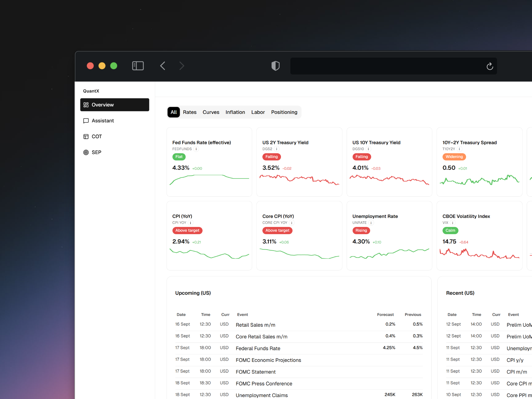Click the browser forward arrow
This screenshot has width=532, height=399.
click(182, 66)
